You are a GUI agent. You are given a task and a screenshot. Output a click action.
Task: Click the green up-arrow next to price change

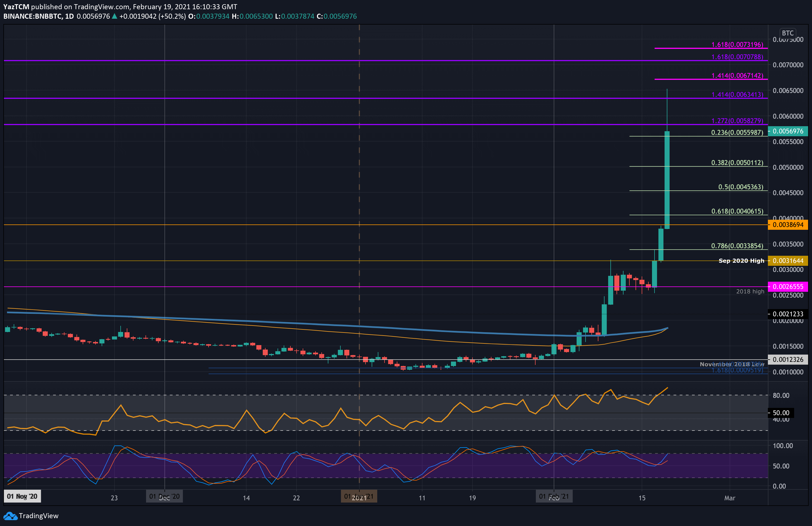[x=115, y=16]
